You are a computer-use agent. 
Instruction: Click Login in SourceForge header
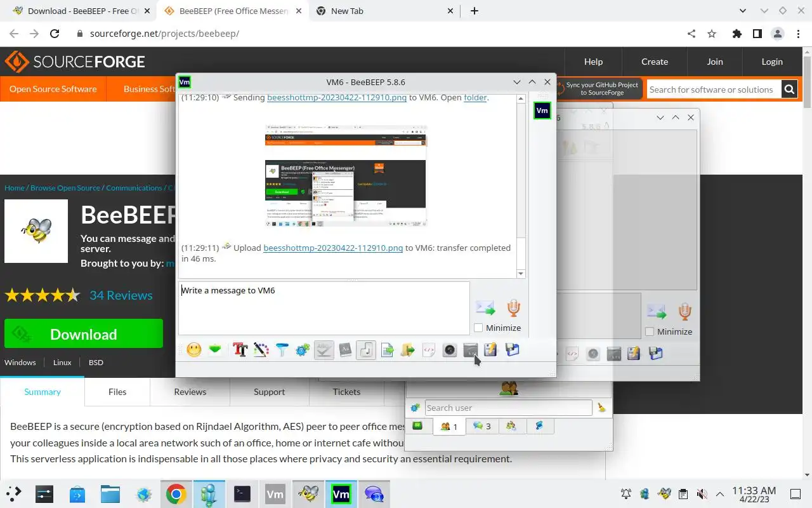point(772,62)
